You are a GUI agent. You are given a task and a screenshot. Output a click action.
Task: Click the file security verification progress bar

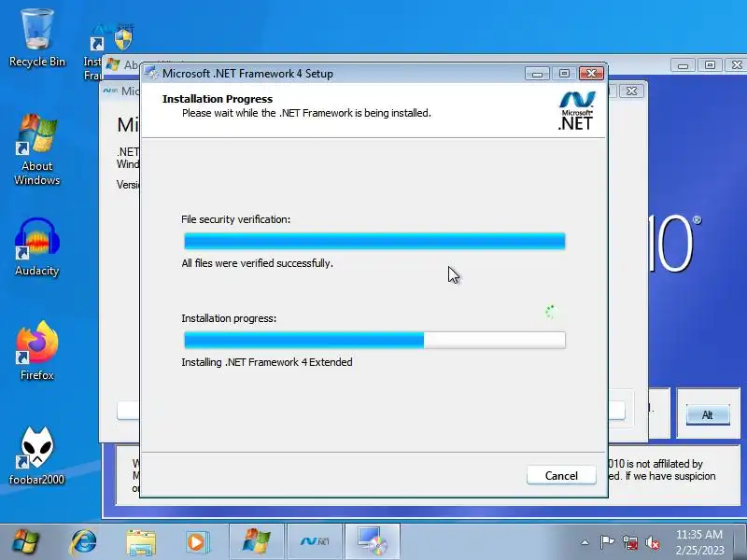coord(374,241)
